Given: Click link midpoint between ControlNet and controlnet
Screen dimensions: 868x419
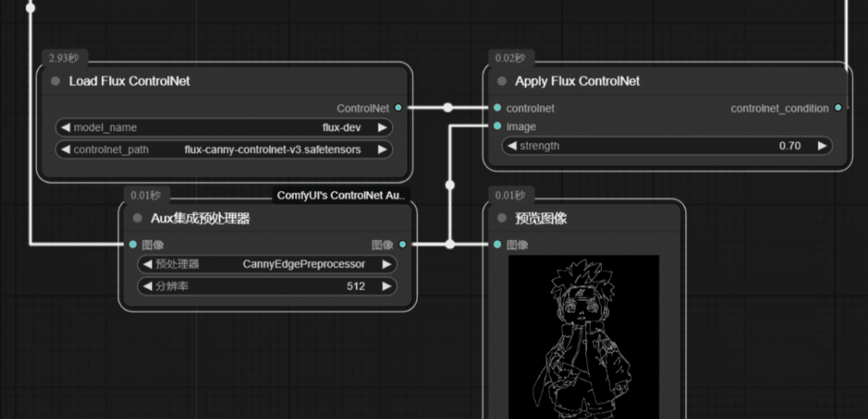Looking at the screenshot, I should 447,107.
